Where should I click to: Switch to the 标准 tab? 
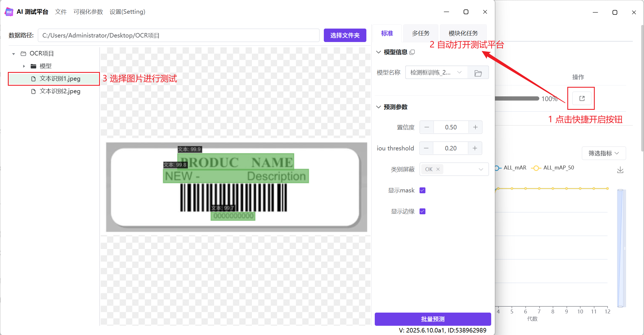[387, 33]
